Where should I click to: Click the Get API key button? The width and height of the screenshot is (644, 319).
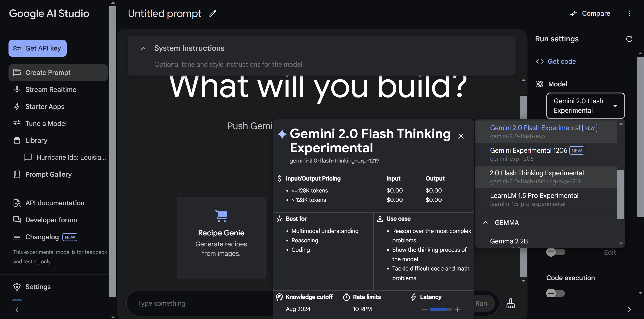[38, 48]
